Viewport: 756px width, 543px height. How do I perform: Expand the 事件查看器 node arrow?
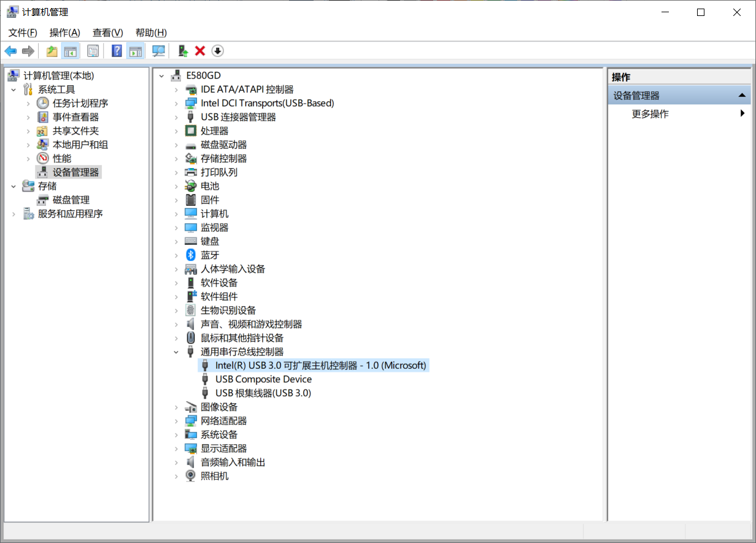pyautogui.click(x=28, y=117)
